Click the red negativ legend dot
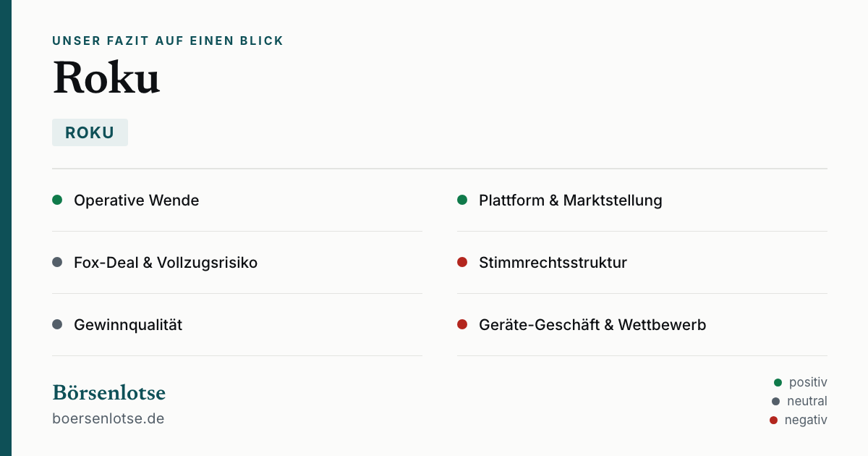The image size is (868, 456). 774,420
